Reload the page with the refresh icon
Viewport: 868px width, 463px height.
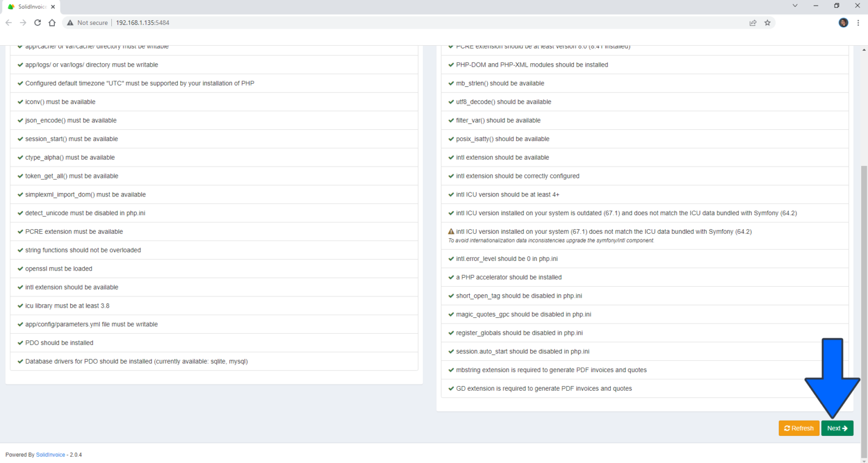pos(37,23)
